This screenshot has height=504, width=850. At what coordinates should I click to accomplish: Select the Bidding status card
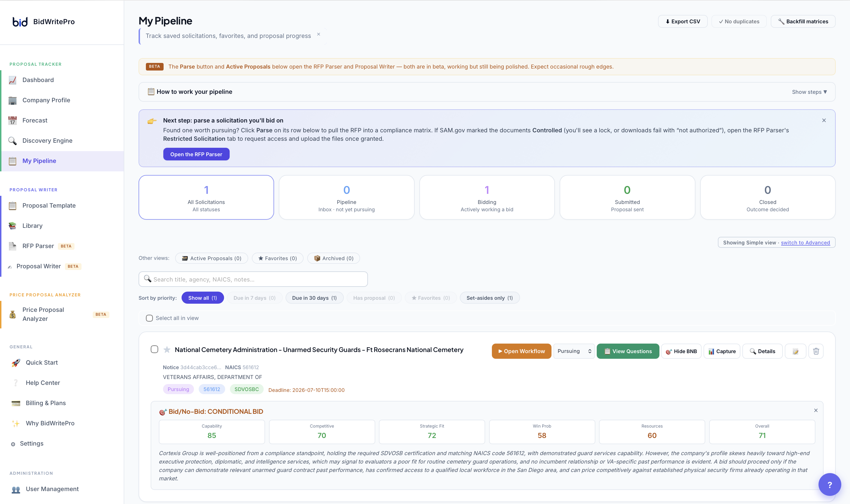pos(487,197)
